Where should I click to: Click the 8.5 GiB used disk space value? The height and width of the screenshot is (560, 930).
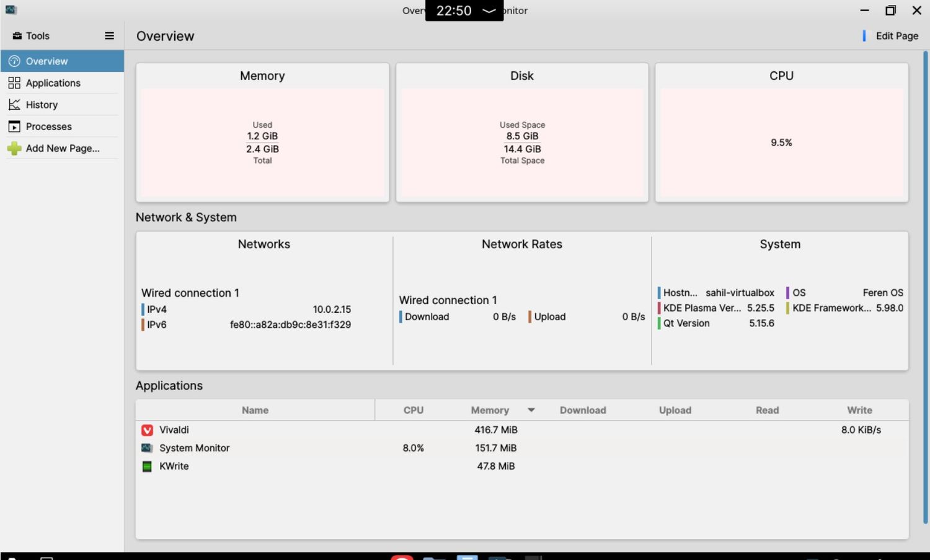[x=522, y=136]
